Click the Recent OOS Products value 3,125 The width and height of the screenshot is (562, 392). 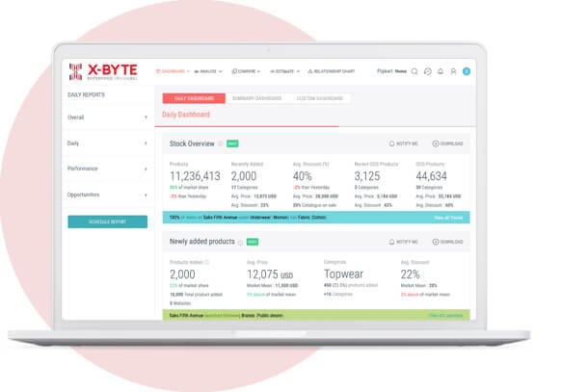click(x=367, y=176)
